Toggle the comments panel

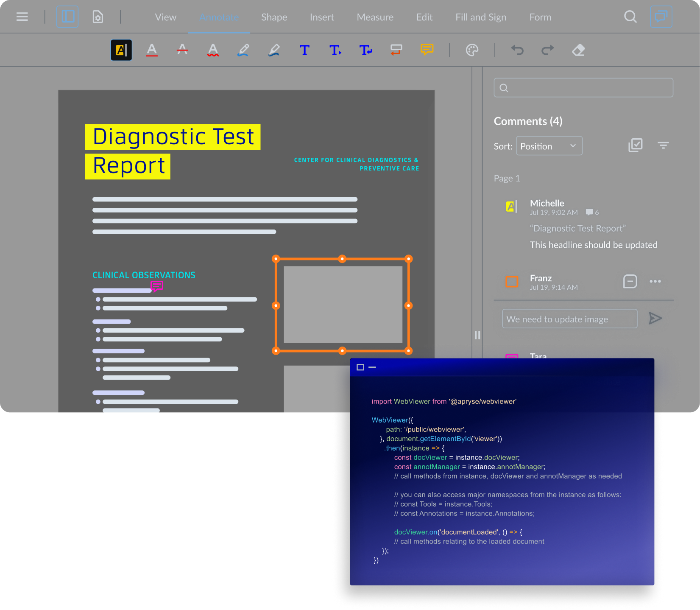click(x=661, y=17)
